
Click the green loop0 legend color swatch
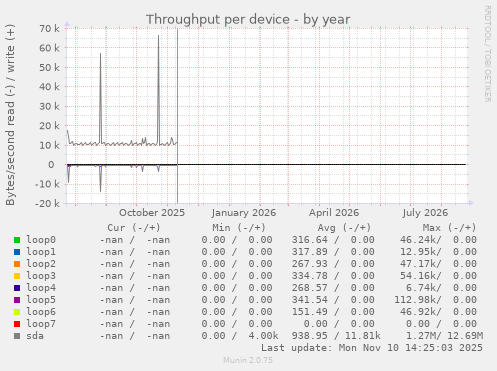tap(17, 240)
